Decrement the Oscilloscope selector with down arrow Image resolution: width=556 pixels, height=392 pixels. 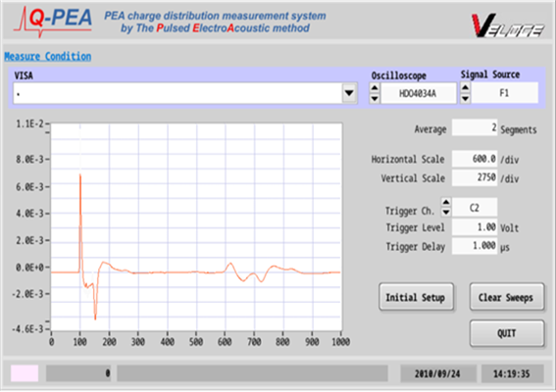375,99
